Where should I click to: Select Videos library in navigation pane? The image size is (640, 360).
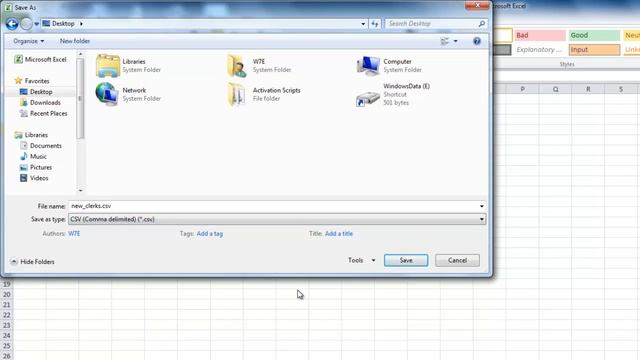pos(34,178)
